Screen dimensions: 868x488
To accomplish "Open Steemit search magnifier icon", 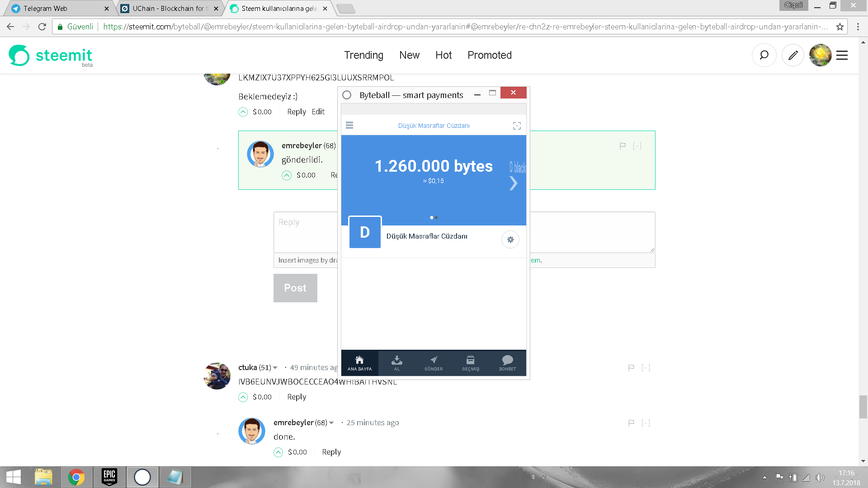I will (x=764, y=55).
